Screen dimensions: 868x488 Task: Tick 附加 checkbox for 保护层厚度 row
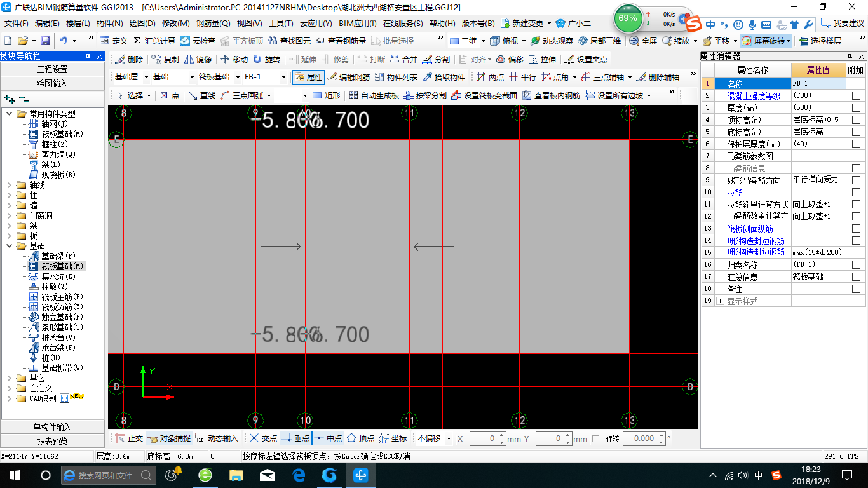tap(856, 144)
